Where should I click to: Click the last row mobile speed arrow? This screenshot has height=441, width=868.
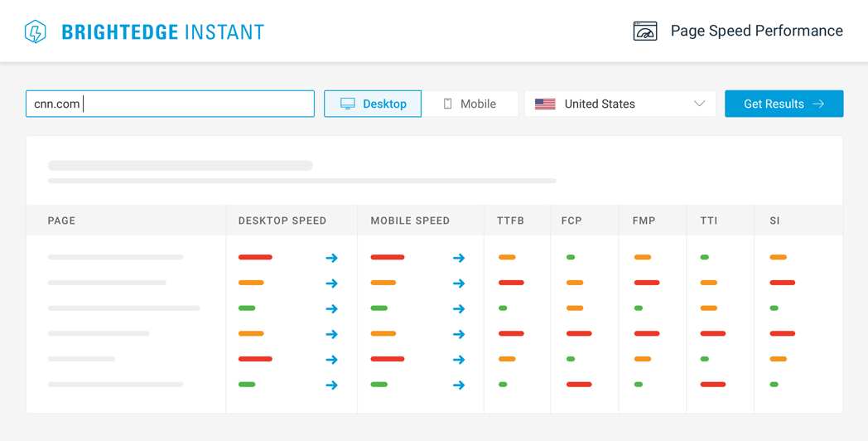(458, 385)
